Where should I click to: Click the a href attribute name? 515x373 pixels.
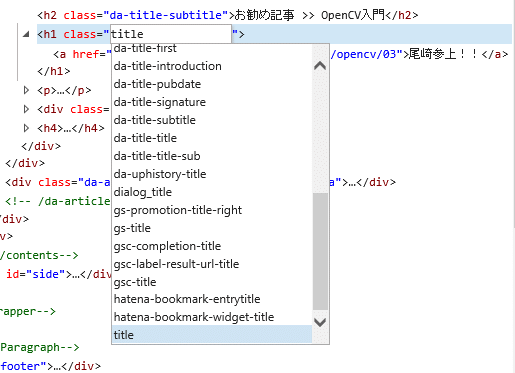[x=85, y=54]
